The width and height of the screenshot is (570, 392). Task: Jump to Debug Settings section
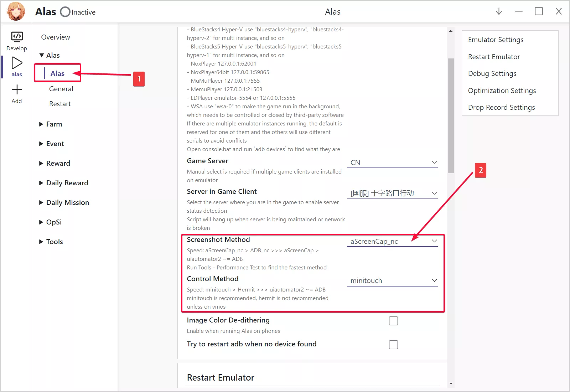[x=492, y=73]
